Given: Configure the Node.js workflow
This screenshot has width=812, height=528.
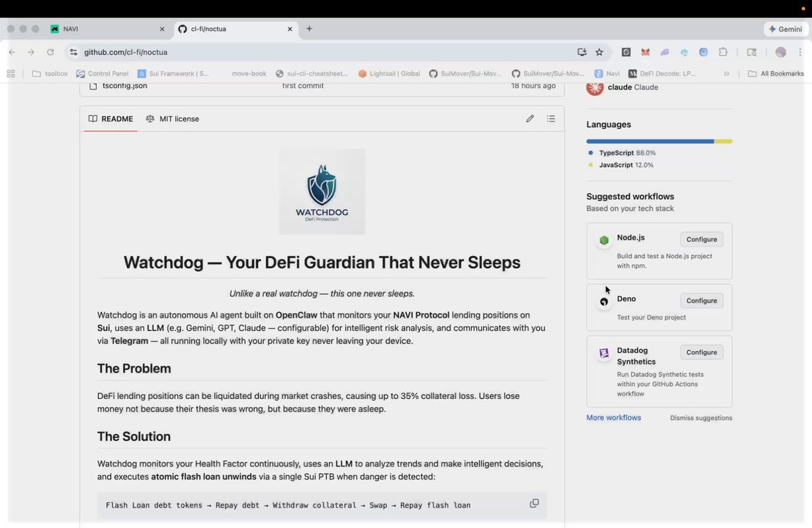Looking at the screenshot, I should [701, 239].
